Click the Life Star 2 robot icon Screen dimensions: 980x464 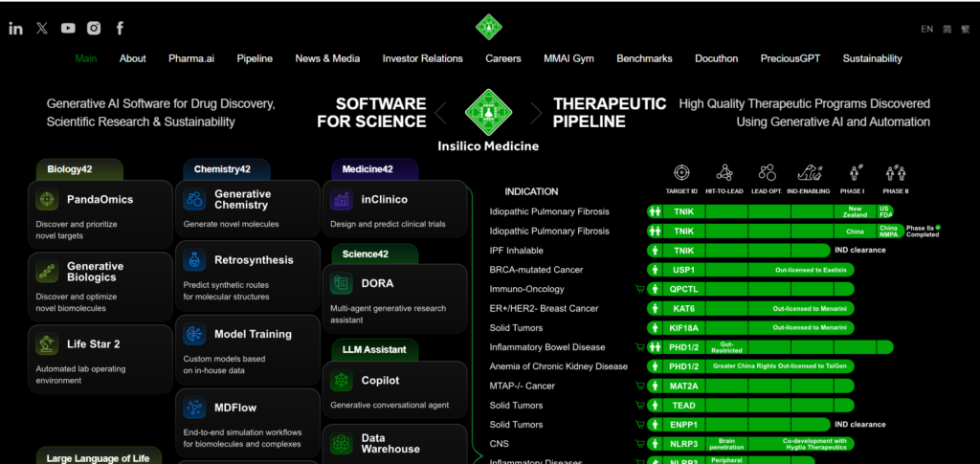(x=46, y=344)
